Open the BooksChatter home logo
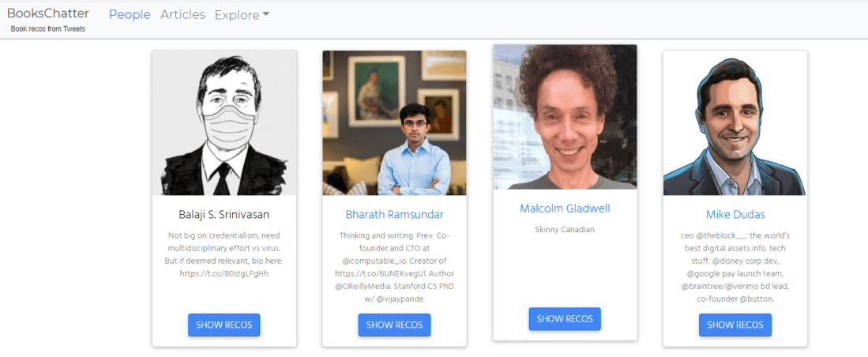The width and height of the screenshot is (868, 357). (x=47, y=13)
